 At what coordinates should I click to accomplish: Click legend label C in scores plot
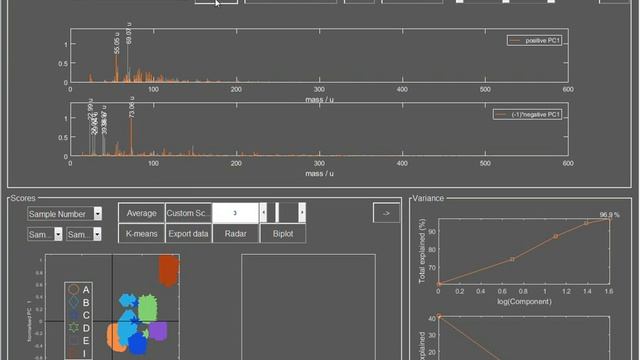click(86, 315)
